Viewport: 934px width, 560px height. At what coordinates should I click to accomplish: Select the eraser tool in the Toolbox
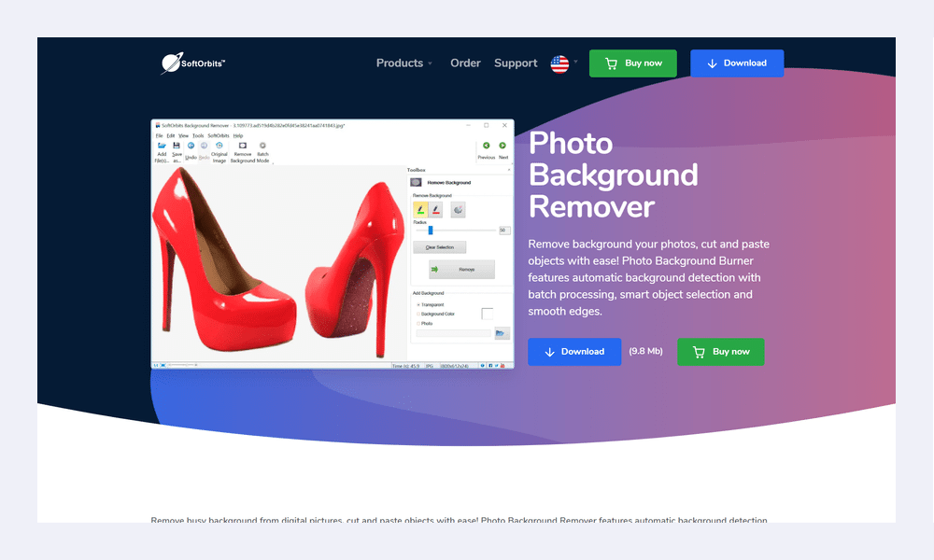point(458,209)
